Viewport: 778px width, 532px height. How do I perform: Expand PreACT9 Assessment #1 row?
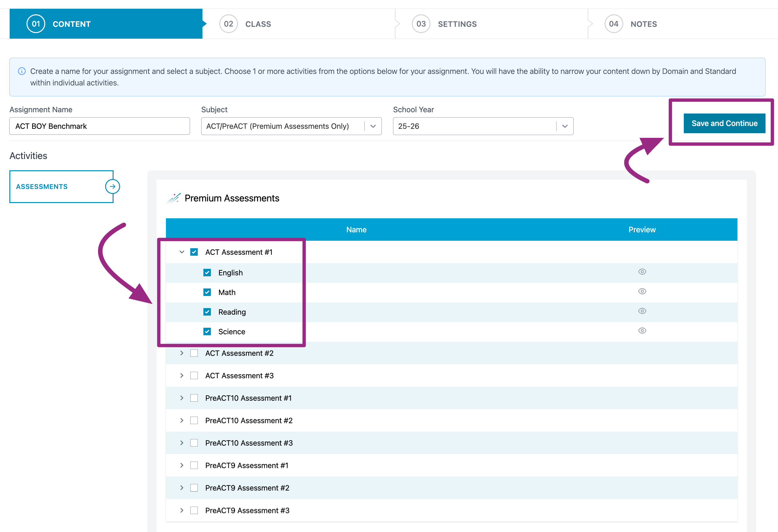(x=182, y=465)
